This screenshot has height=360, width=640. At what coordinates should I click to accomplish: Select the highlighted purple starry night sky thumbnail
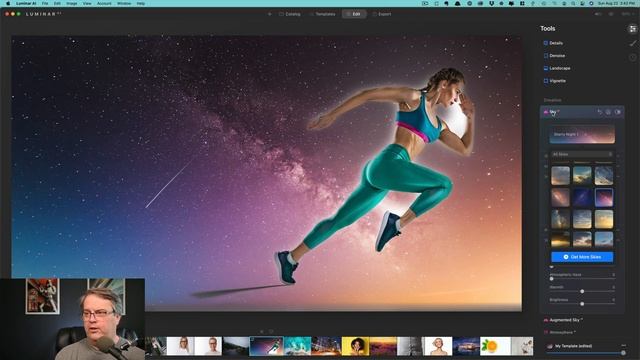604,198
